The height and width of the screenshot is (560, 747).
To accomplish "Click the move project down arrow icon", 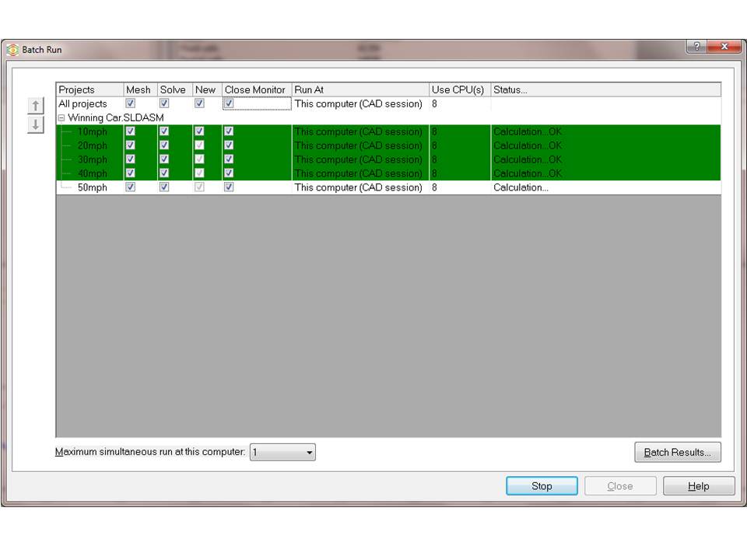I will click(35, 124).
